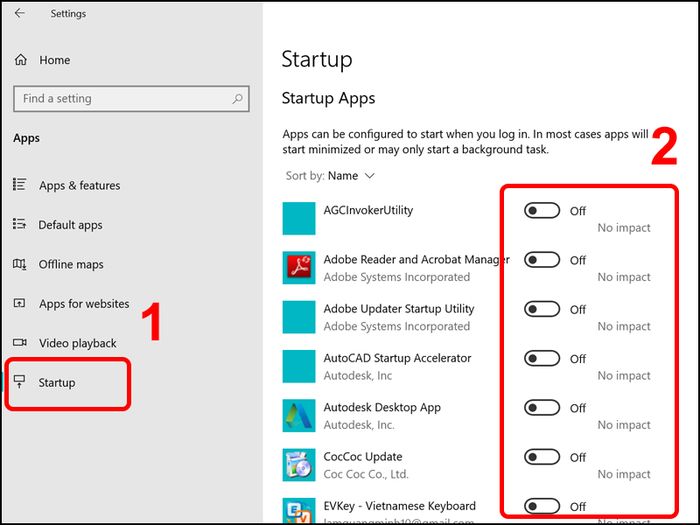
Task: Click the Find a setting search box
Action: pos(131,99)
